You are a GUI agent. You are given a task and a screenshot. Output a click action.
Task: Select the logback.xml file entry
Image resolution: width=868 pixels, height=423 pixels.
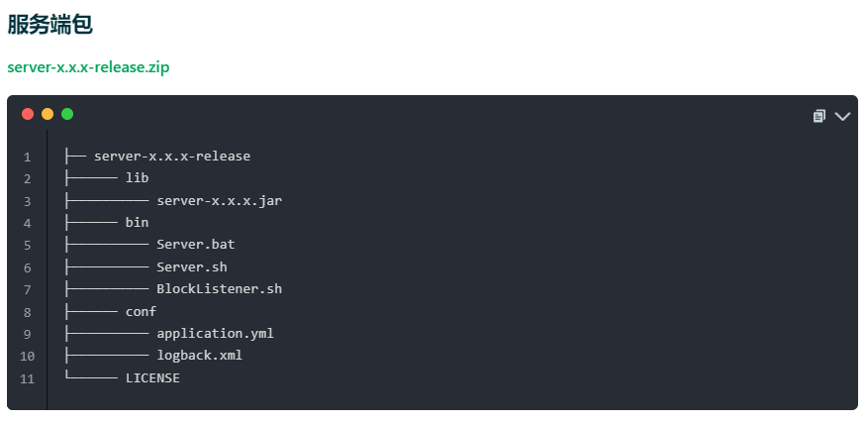(x=199, y=356)
